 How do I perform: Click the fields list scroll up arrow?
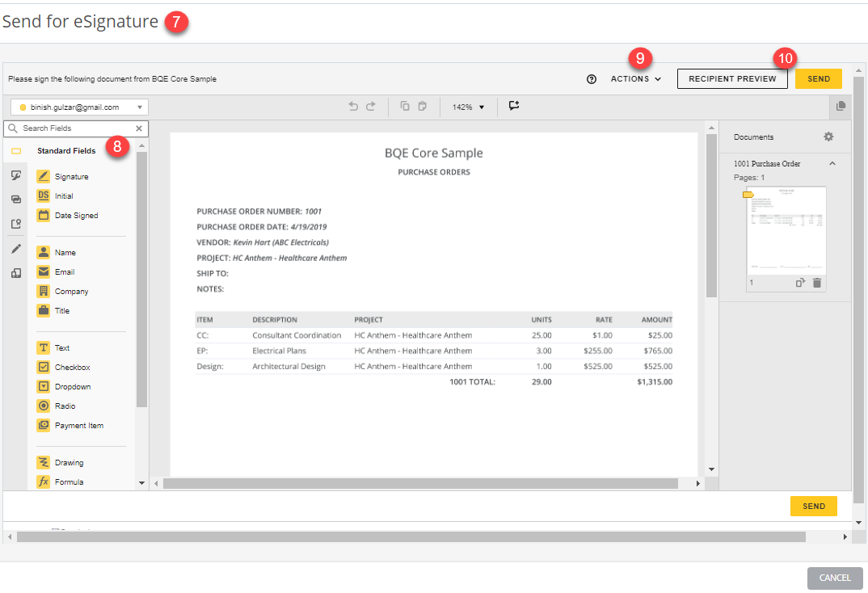[141, 145]
